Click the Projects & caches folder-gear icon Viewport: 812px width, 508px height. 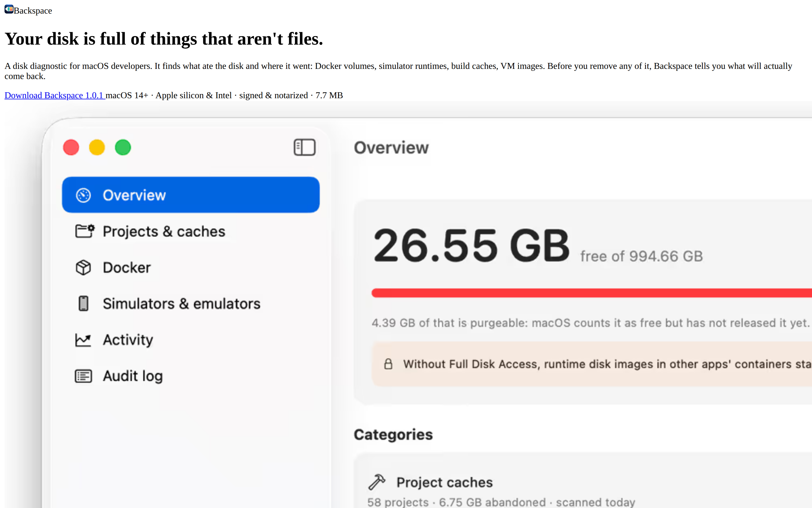pyautogui.click(x=85, y=231)
